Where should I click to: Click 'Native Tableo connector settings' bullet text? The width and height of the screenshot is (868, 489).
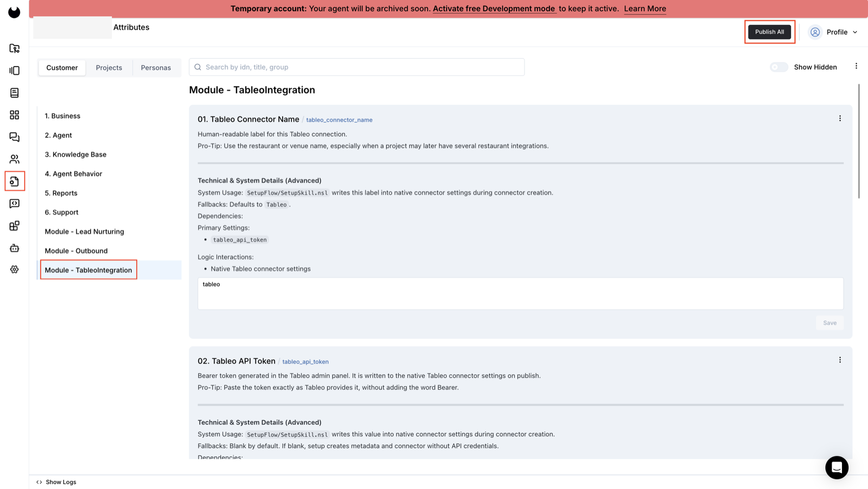(260, 269)
